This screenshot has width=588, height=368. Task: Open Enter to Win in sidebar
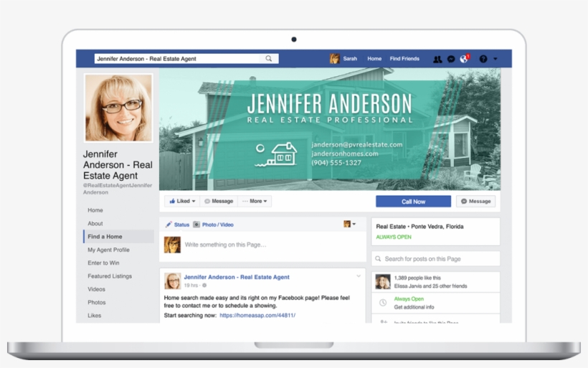coord(103,263)
